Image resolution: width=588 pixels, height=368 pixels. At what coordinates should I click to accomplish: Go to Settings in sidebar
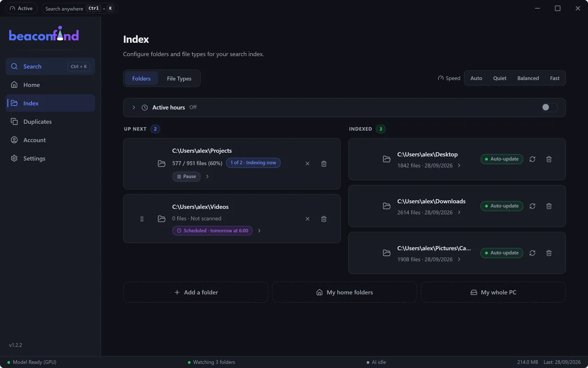coord(51,158)
